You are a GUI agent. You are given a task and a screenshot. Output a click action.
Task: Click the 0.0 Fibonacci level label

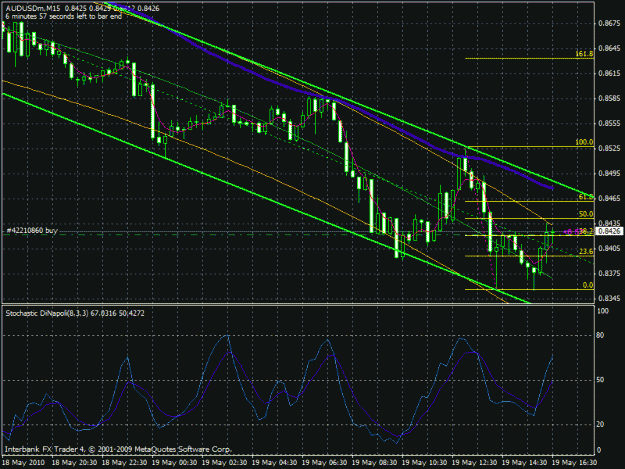coord(588,285)
